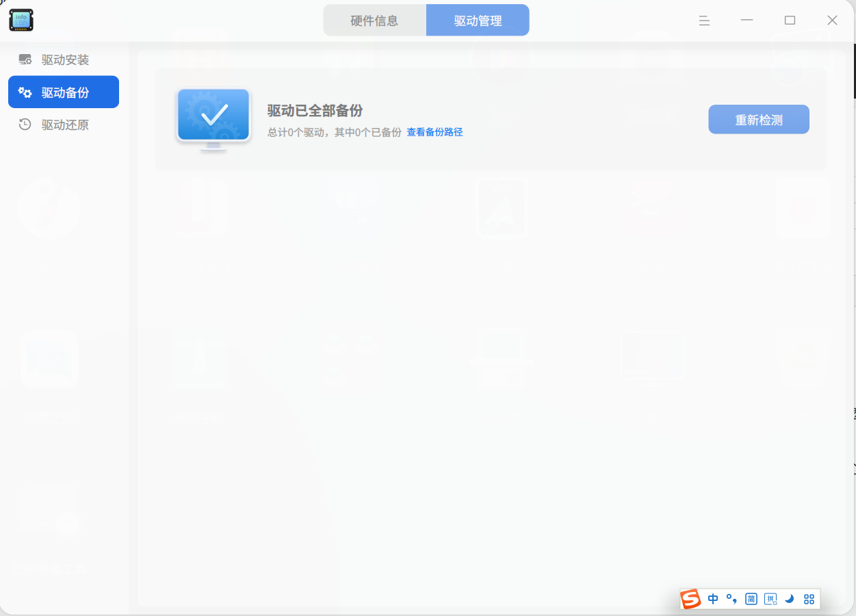856x616 pixels.
Task: Click the moon skin icon in IME bar
Action: pos(790,599)
